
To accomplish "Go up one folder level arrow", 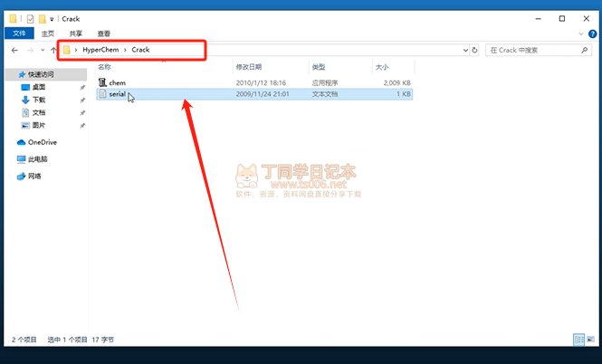I will (53, 51).
